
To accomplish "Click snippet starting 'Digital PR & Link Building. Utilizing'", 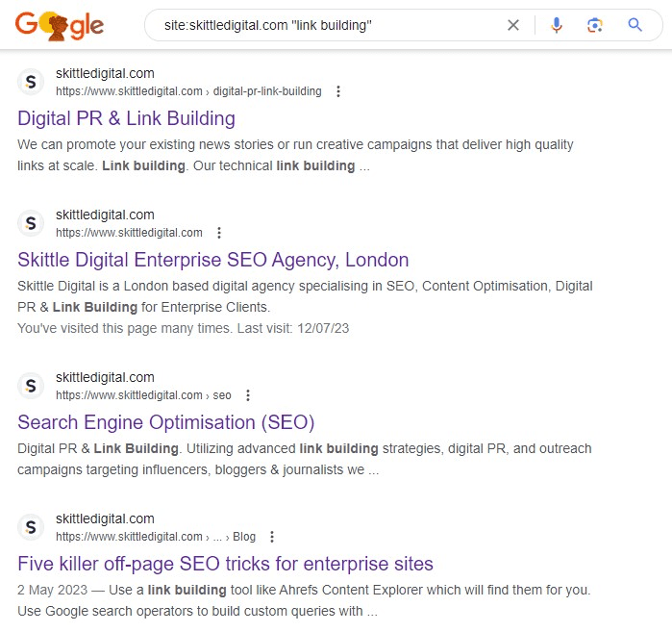I will click(x=305, y=459).
